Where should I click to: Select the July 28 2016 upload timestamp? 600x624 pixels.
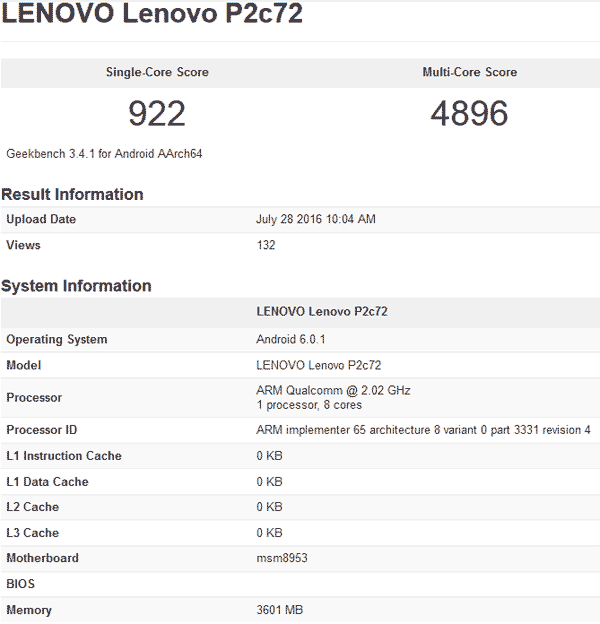tap(316, 219)
